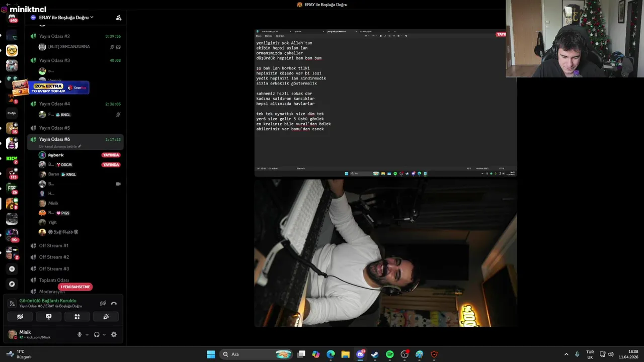Open the activities launcher button
Screen dimensions: 644x362
77,317
